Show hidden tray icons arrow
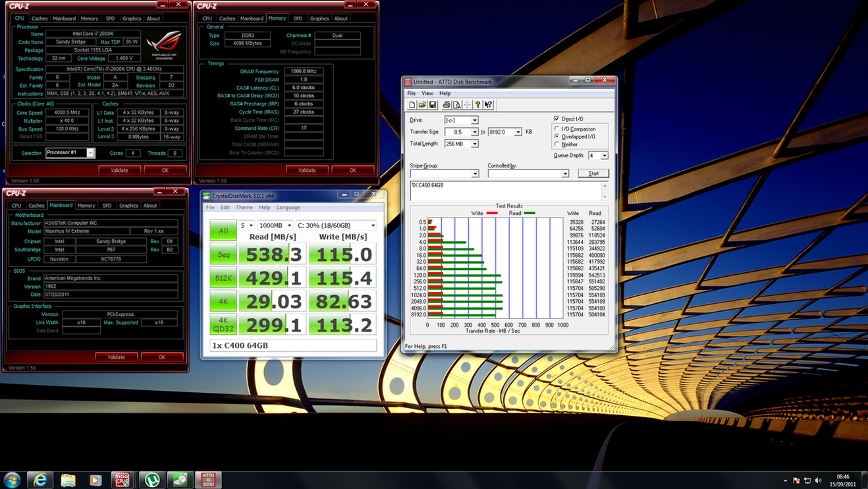 [x=785, y=480]
